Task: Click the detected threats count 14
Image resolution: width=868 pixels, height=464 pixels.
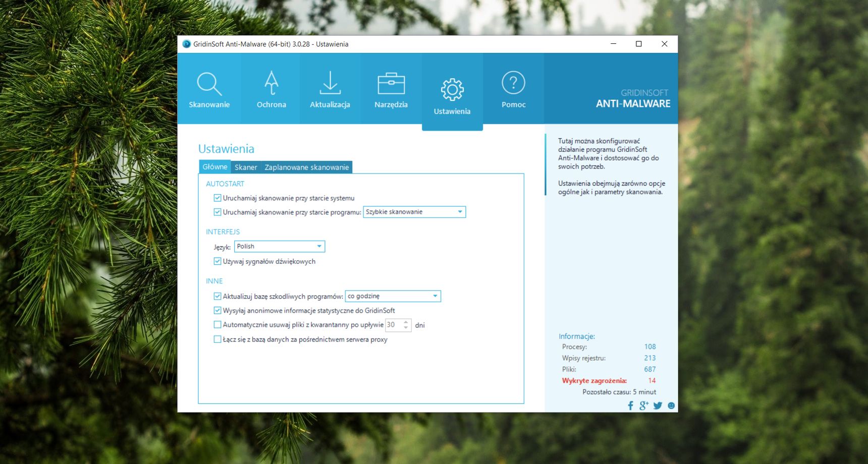Action: click(x=652, y=381)
